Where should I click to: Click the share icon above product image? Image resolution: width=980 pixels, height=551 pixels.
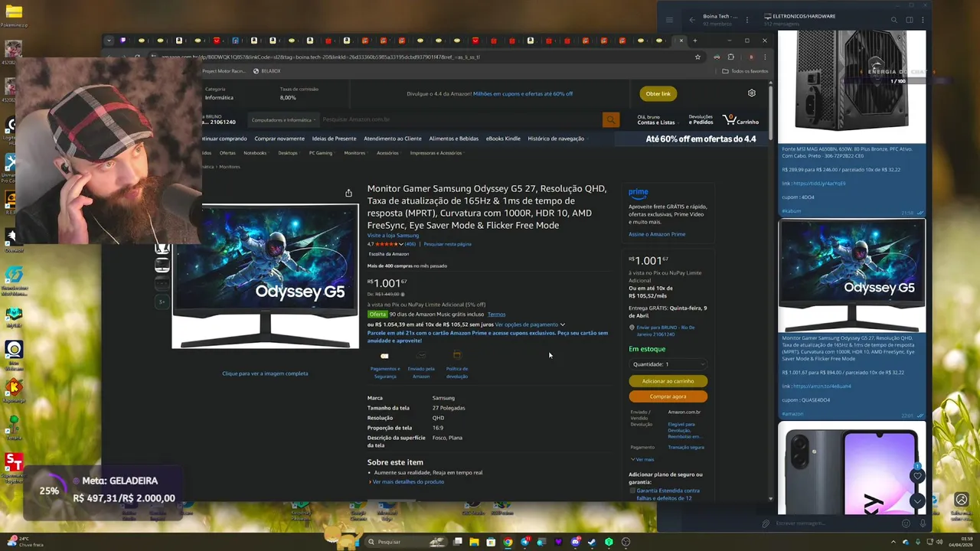348,193
